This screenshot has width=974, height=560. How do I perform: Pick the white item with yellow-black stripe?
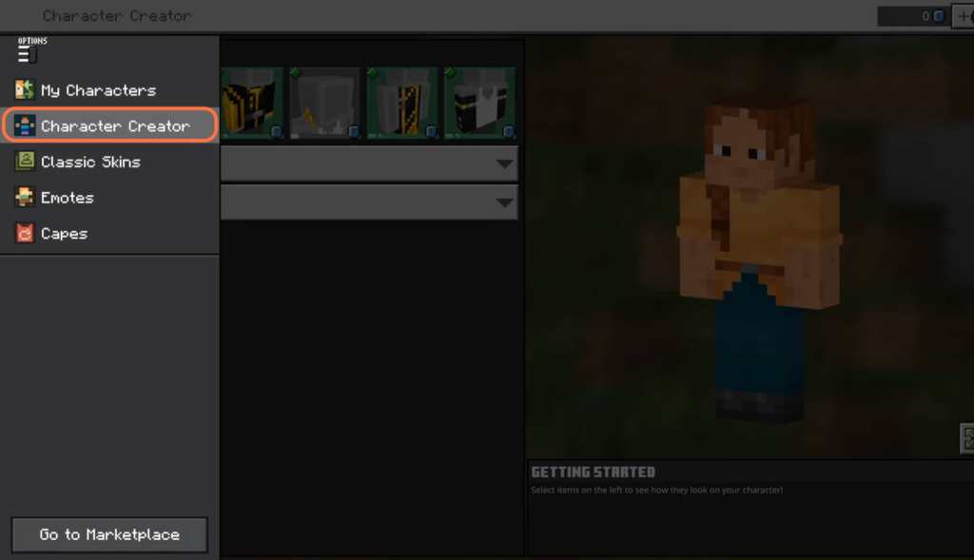click(x=402, y=103)
